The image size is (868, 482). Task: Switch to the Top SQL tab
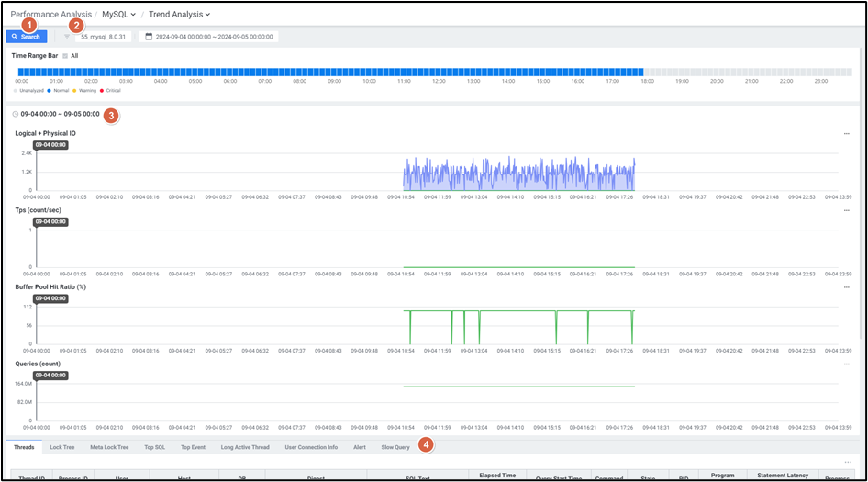pyautogui.click(x=154, y=447)
